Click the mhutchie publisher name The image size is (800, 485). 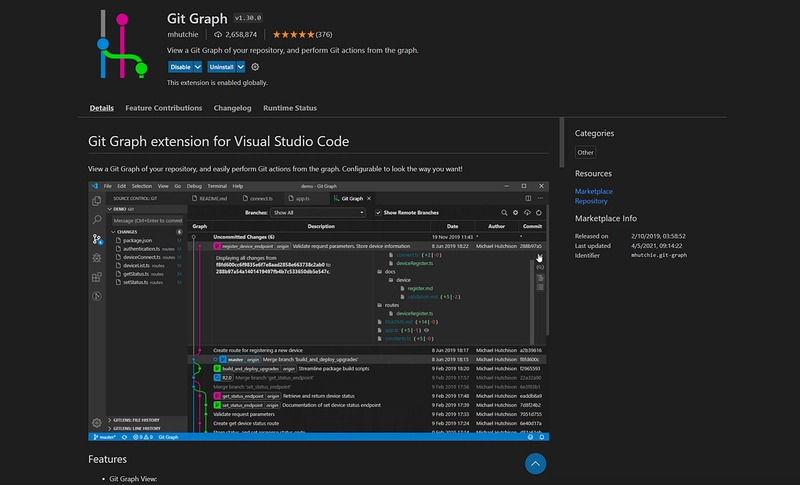183,35
